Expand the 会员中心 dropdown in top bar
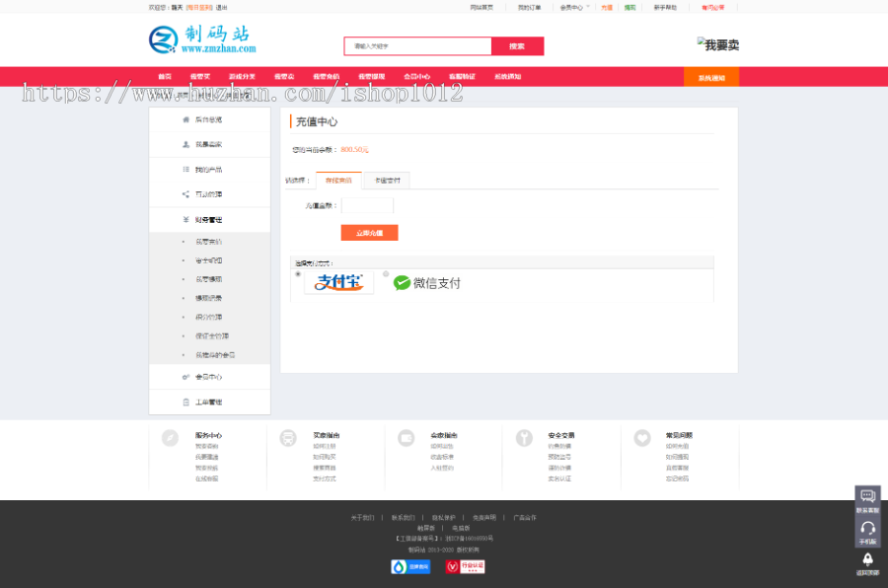This screenshot has width=888, height=588. (574, 7)
